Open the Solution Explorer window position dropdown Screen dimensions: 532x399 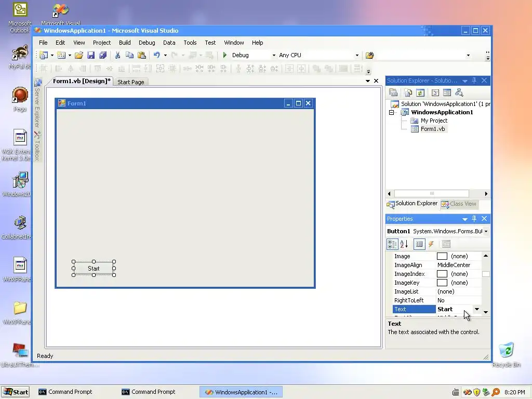[x=465, y=81]
